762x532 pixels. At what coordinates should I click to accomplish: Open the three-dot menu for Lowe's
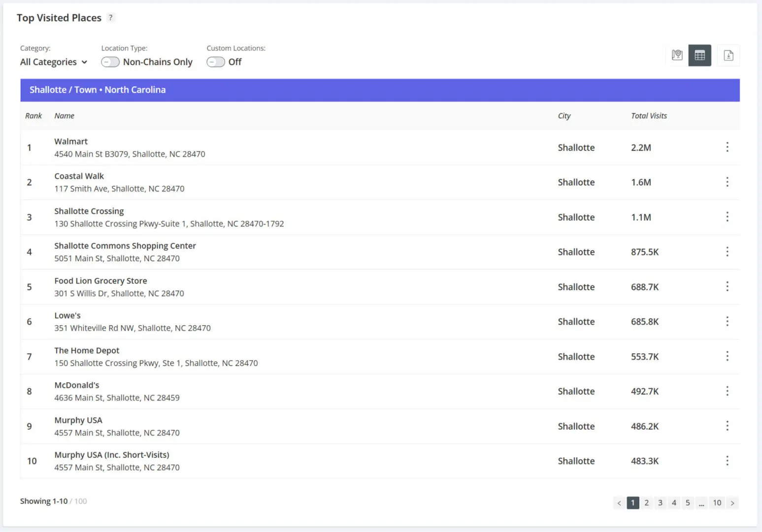point(727,321)
